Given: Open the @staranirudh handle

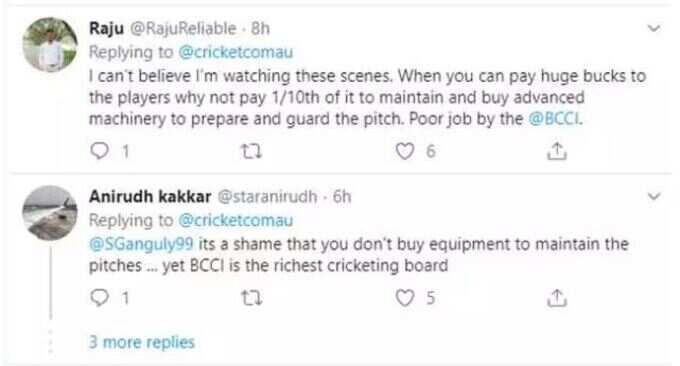Looking at the screenshot, I should tap(267, 196).
